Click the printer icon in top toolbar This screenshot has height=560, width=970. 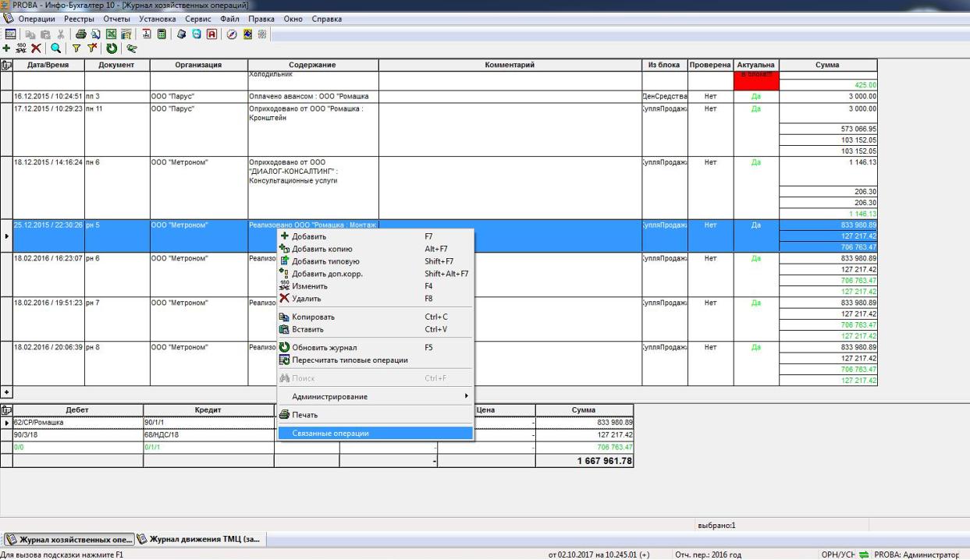click(x=81, y=34)
